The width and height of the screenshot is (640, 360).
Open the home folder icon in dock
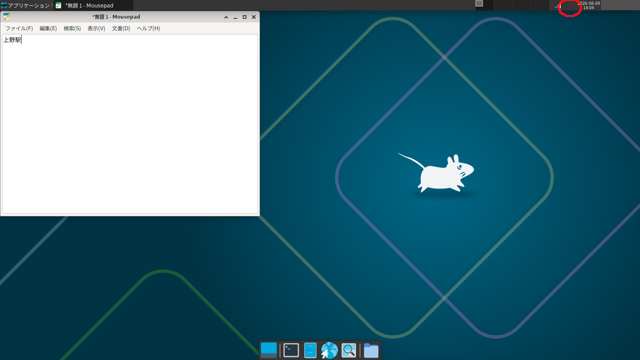(371, 350)
